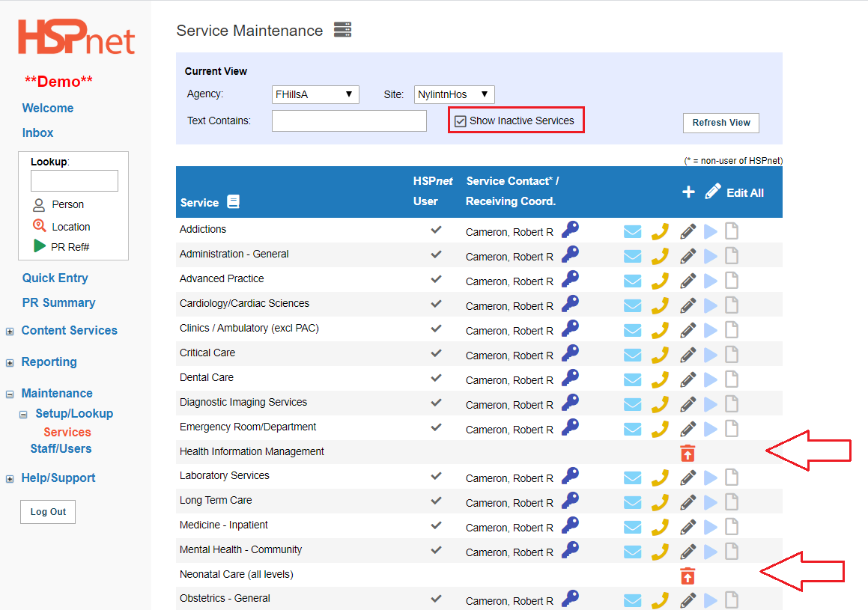This screenshot has width=868, height=610.
Task: Expand the Help/Support menu
Action: coord(10,479)
